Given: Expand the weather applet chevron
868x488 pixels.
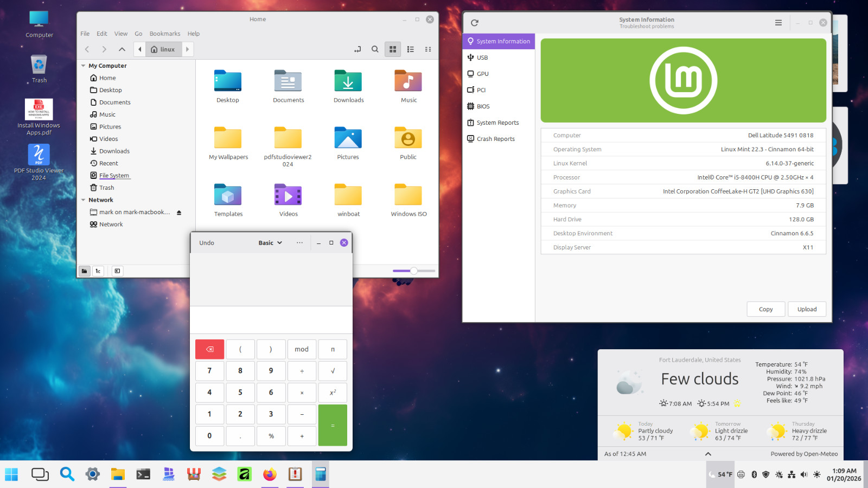Looking at the screenshot, I should tap(708, 454).
